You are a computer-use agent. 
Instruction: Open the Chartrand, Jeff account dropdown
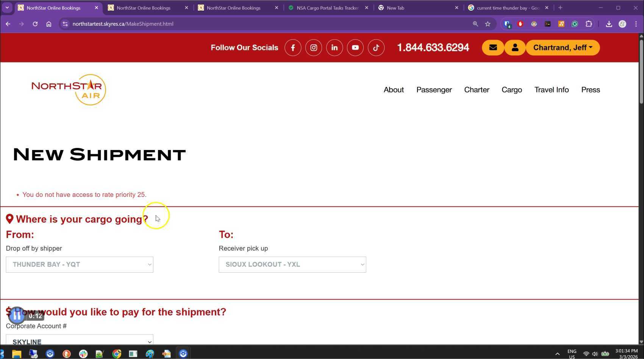pos(563,48)
